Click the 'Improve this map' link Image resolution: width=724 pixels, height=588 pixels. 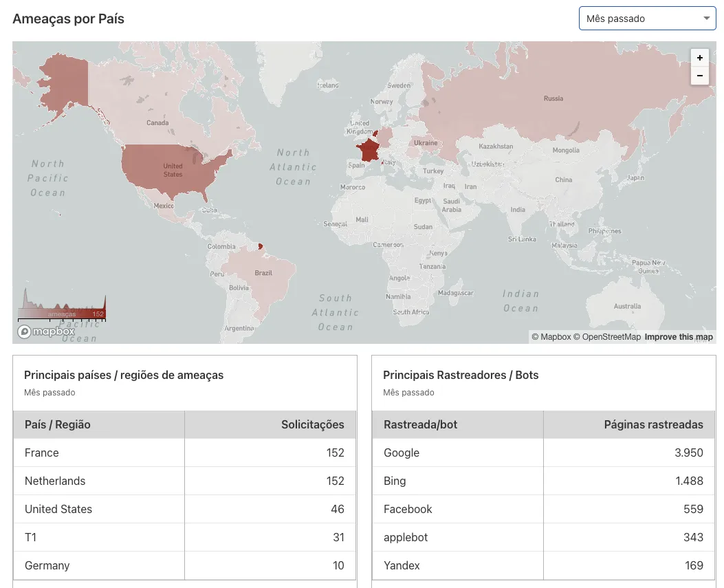tap(679, 337)
